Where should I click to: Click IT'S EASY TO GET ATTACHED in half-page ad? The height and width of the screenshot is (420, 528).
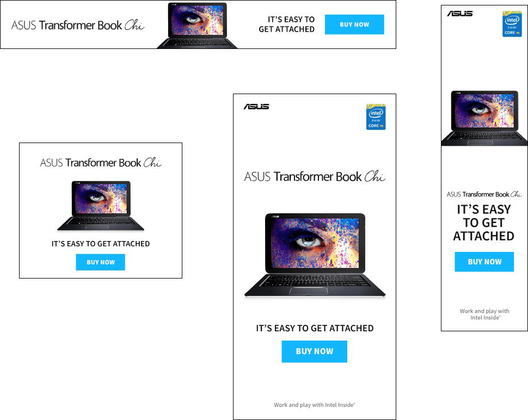click(x=315, y=328)
